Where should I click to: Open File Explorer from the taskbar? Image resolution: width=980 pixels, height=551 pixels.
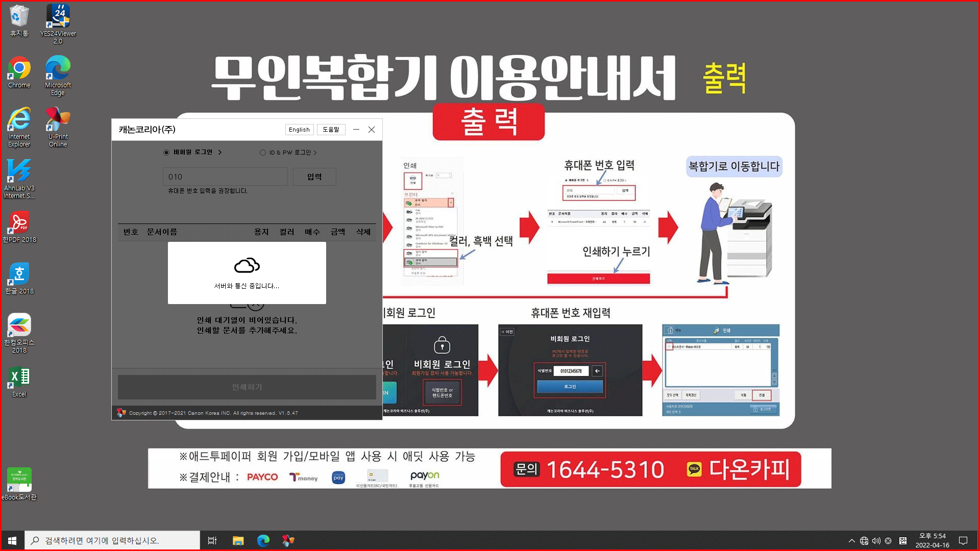[x=238, y=541]
